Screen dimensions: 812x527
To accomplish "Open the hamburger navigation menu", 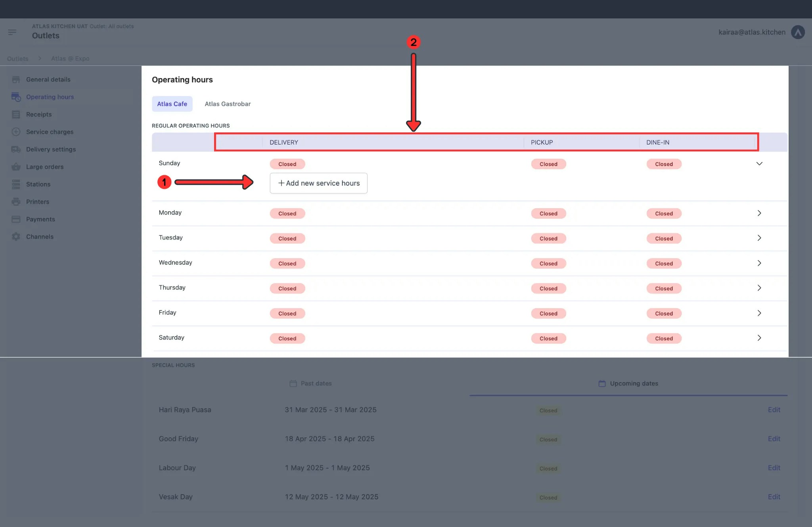I will 12,32.
